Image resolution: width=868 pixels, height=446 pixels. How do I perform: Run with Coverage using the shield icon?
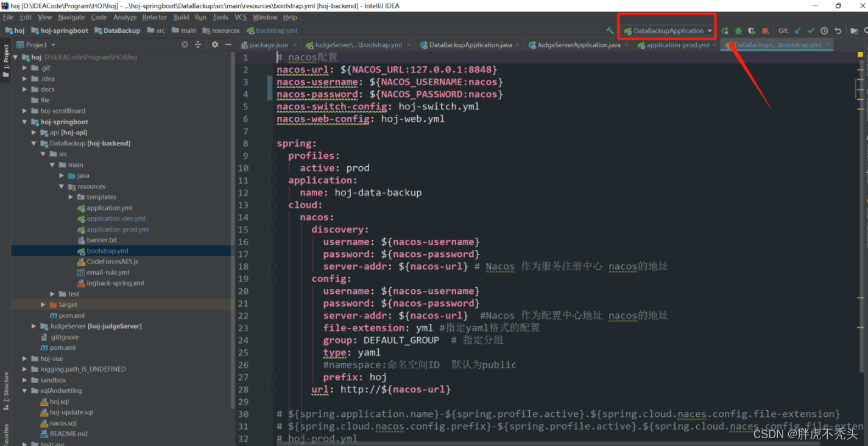[752, 30]
